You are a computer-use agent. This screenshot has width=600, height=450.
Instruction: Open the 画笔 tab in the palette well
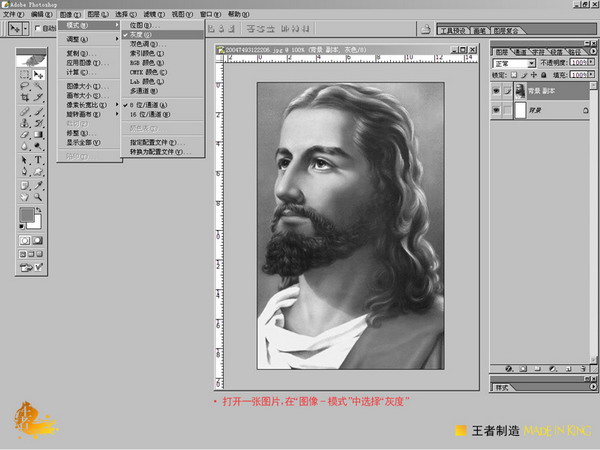[x=478, y=30]
